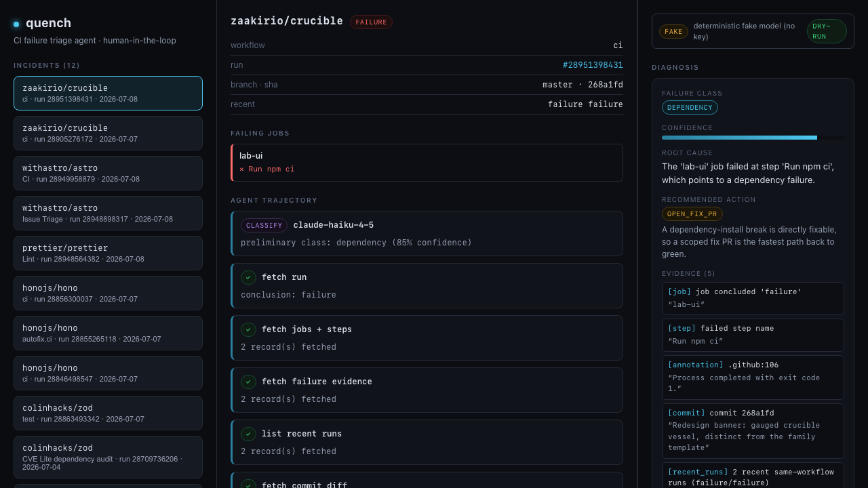
Task: Toggle the DRY-RUN mode pill
Action: [827, 31]
